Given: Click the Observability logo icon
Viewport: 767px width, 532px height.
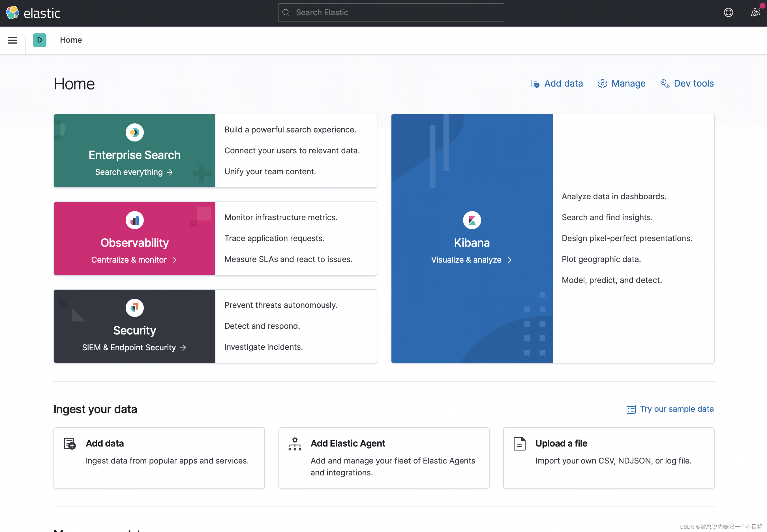Looking at the screenshot, I should [x=135, y=220].
